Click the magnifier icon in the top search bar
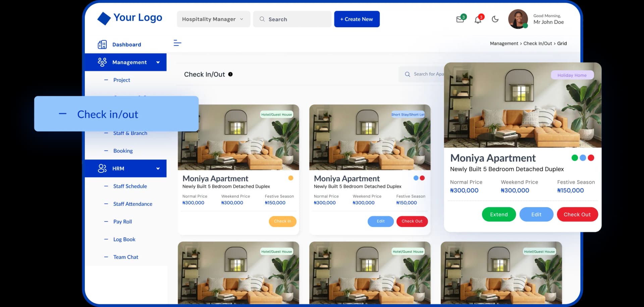This screenshot has width=644, height=307. (262, 19)
